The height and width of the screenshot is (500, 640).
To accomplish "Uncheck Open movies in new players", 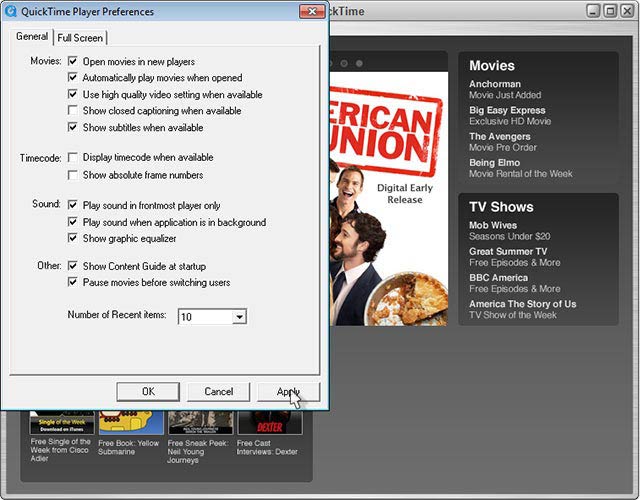I will [x=73, y=62].
